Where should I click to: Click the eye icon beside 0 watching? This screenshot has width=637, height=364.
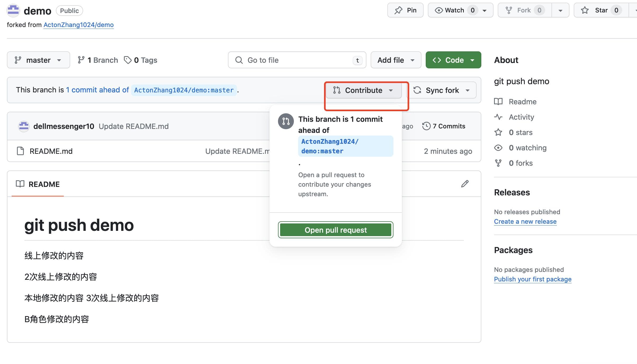pos(498,148)
